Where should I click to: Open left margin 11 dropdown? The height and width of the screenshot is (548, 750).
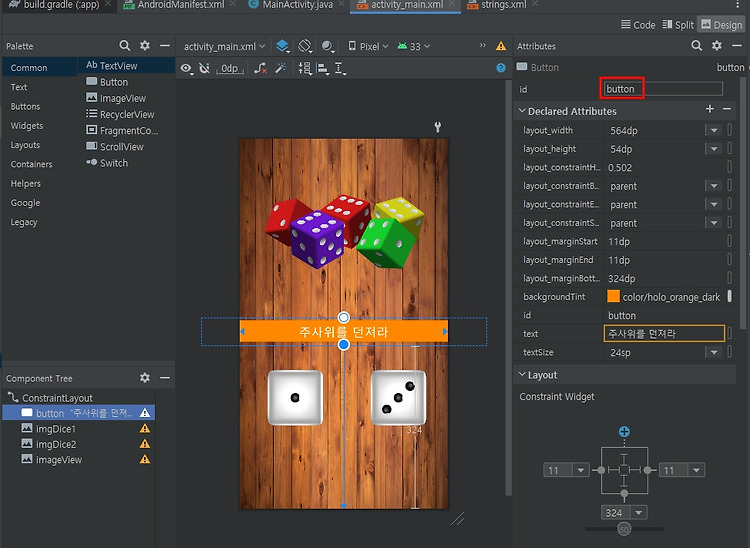click(x=580, y=471)
